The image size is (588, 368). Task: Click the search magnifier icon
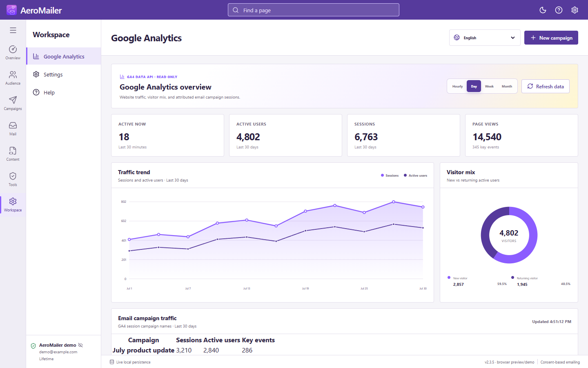pos(236,10)
